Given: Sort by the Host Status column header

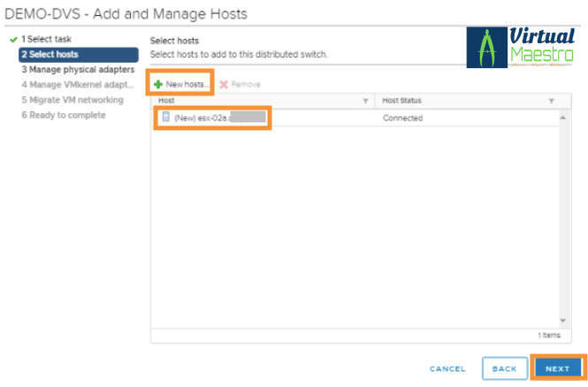Looking at the screenshot, I should point(405,102).
